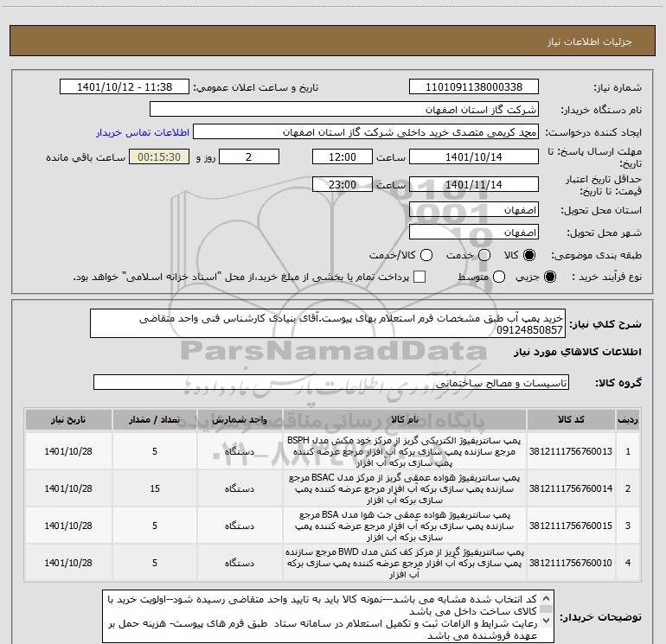Select the متوسط purchase type radio
The image size is (666, 644).
click(499, 277)
